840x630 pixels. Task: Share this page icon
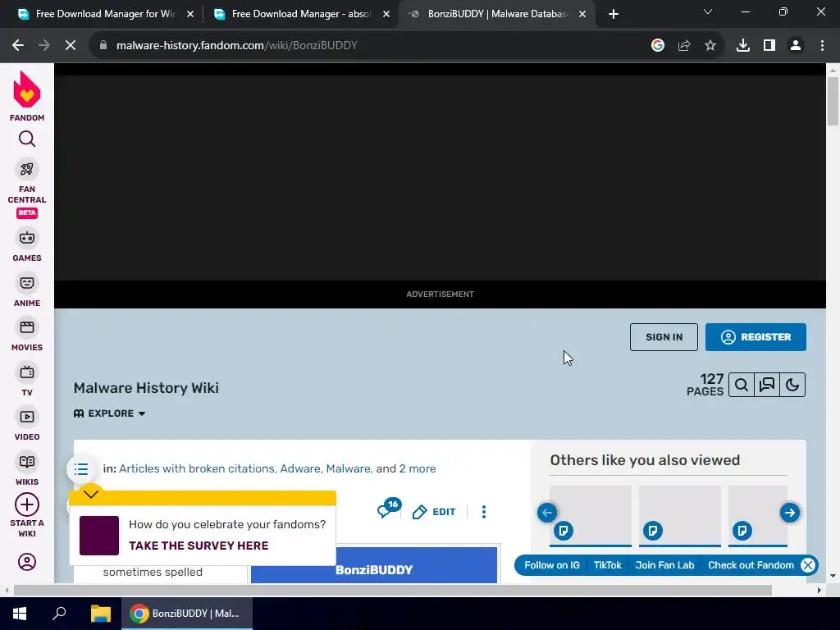684,46
